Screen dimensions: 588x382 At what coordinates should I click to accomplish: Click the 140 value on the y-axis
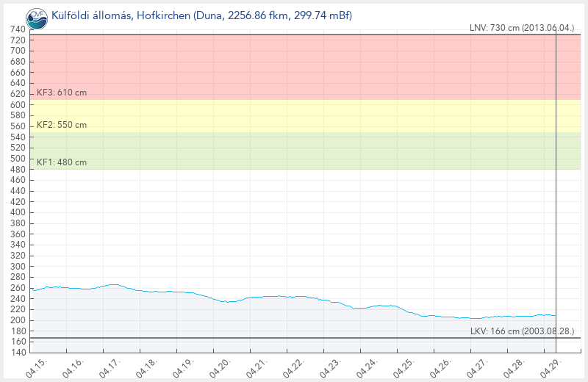click(x=17, y=353)
